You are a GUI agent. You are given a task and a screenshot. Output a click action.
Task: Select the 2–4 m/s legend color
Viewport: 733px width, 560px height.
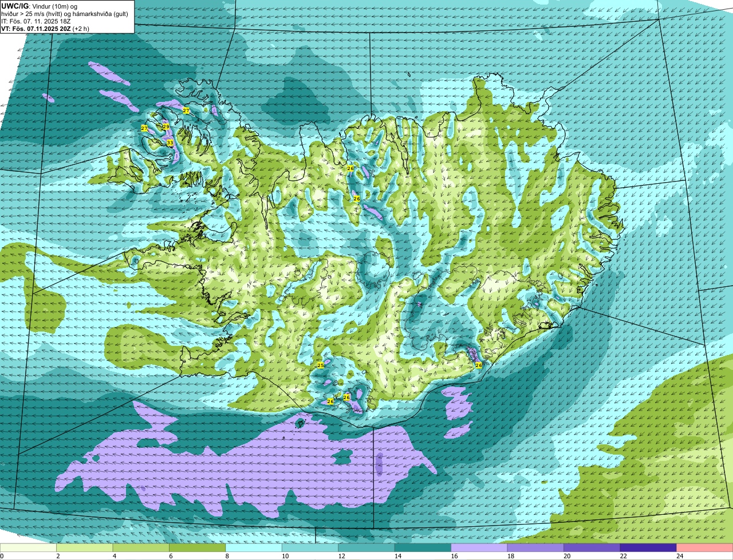tap(85, 547)
